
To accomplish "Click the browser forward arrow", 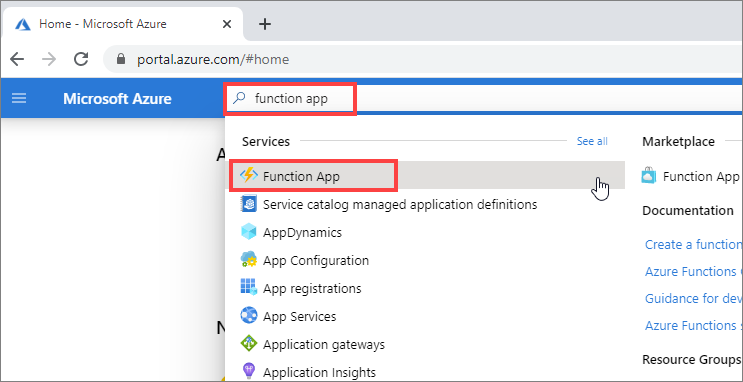I will point(49,59).
